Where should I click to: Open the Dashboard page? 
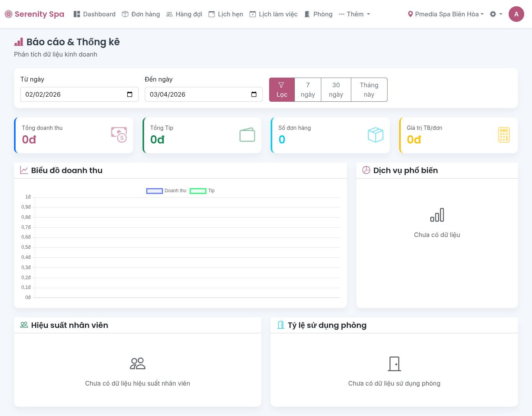95,14
